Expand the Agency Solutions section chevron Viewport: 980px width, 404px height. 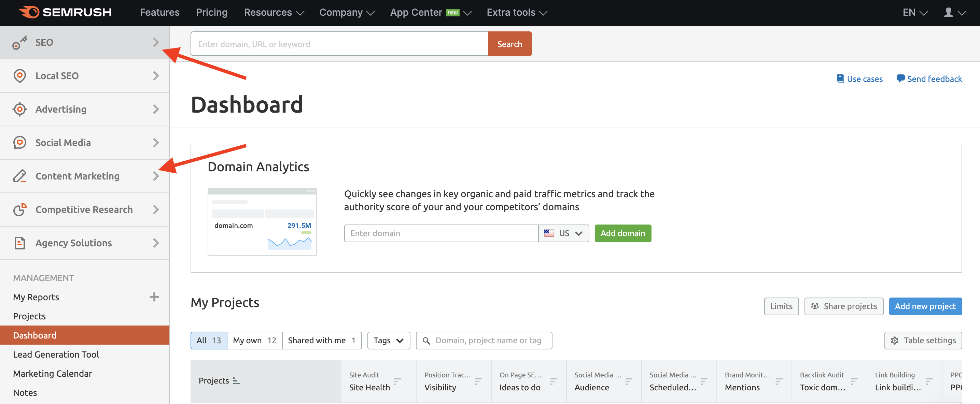click(x=156, y=243)
